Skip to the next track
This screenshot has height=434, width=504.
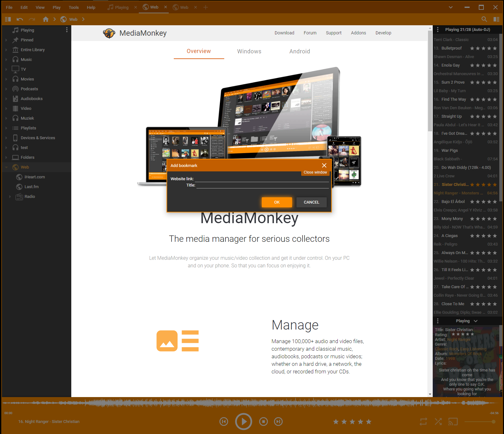point(278,421)
